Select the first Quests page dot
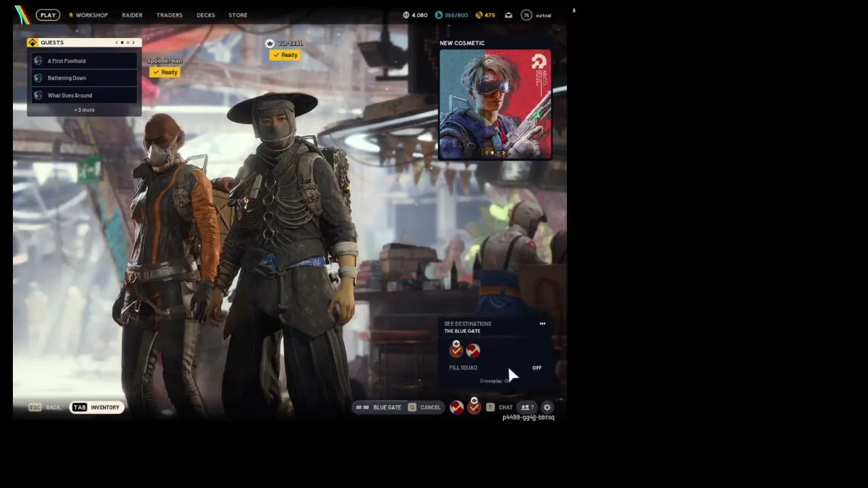868x488 pixels. (122, 43)
